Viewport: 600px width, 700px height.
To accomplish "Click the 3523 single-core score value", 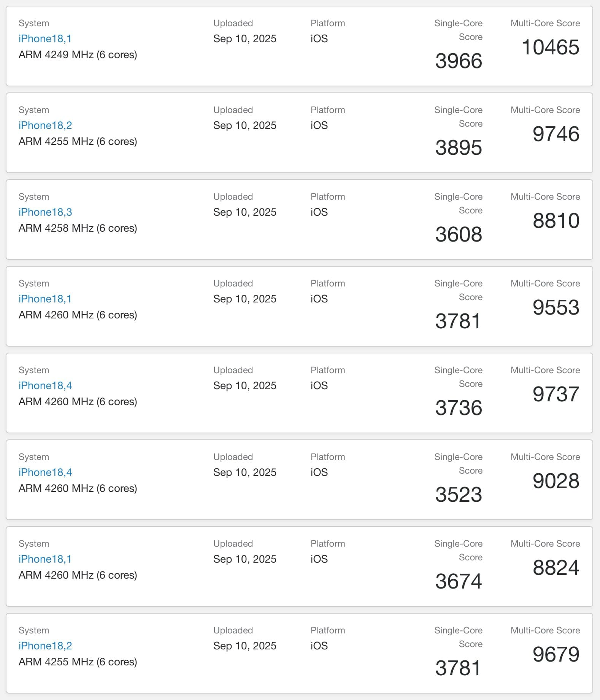I will [459, 495].
